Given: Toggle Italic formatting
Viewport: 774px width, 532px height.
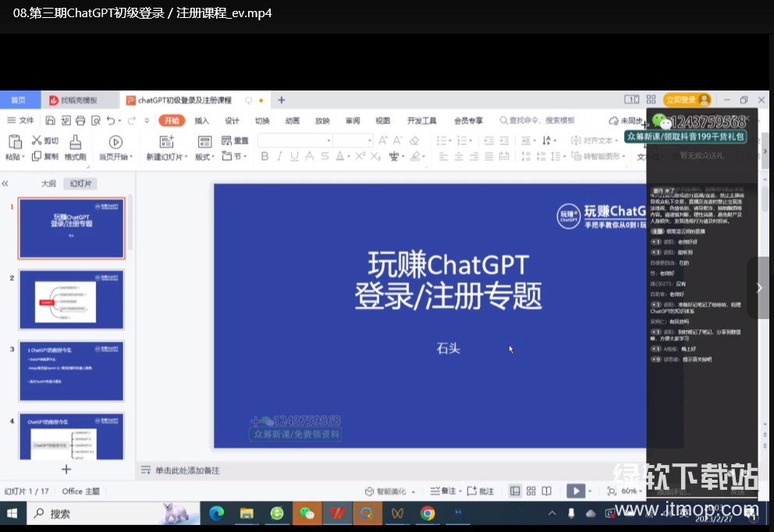Looking at the screenshot, I should tap(279, 157).
